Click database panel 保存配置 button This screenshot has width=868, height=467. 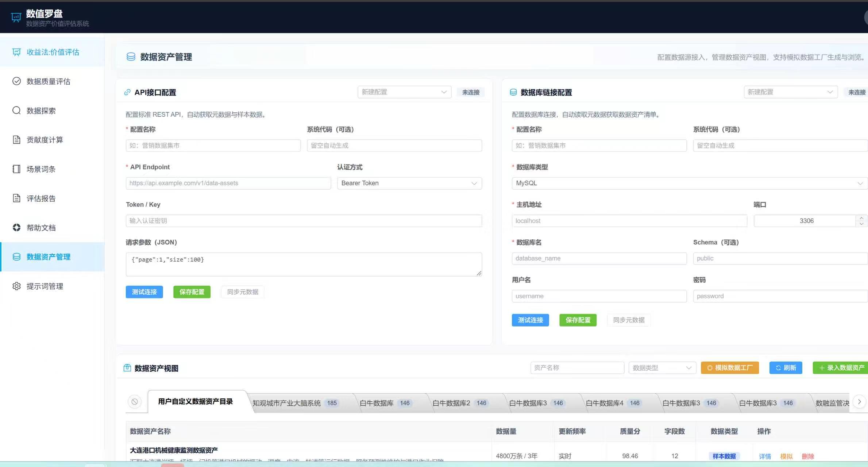[578, 320]
